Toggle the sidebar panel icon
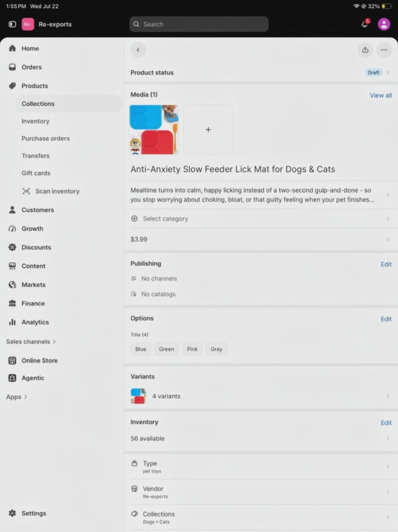398x532 pixels. click(x=12, y=24)
